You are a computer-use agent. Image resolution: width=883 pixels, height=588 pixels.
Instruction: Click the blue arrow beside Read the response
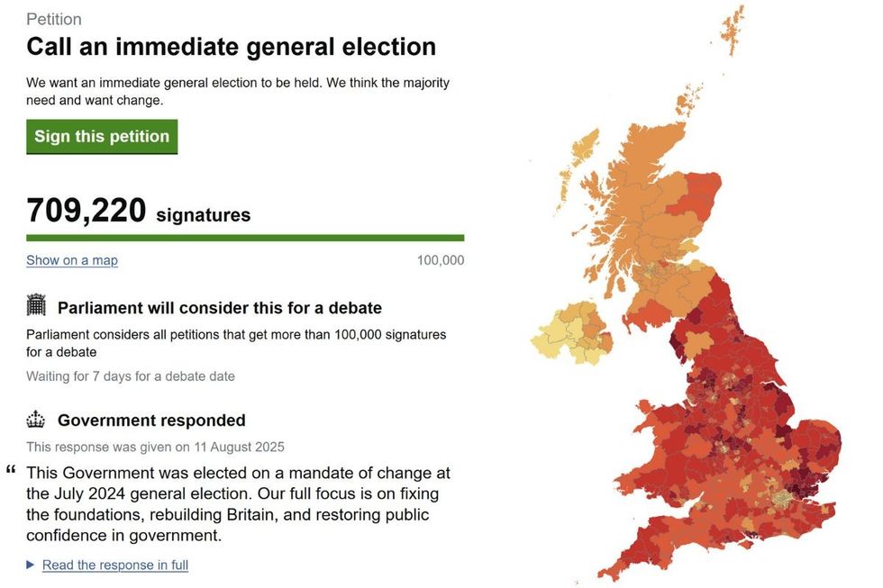tap(29, 565)
